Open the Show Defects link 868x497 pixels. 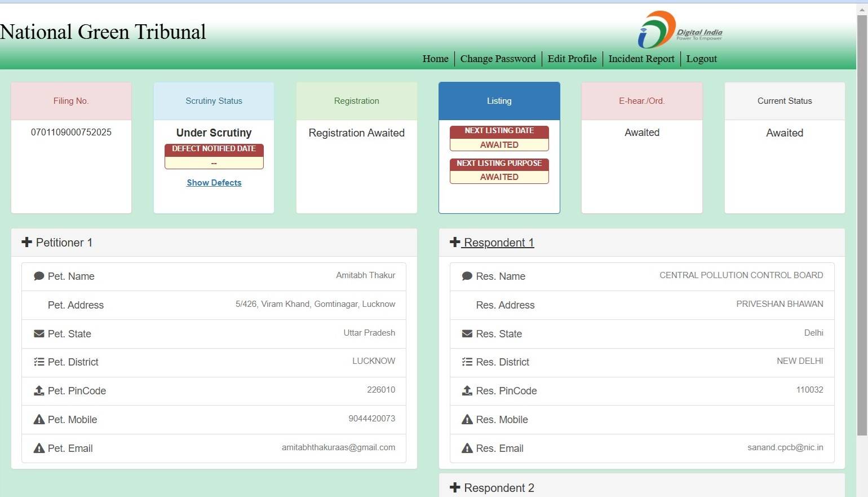[214, 183]
